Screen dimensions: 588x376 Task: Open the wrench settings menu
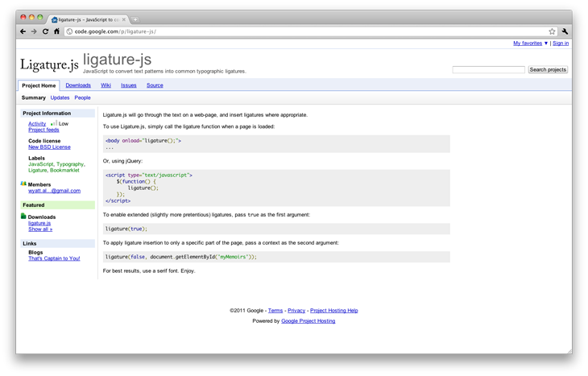click(x=565, y=31)
